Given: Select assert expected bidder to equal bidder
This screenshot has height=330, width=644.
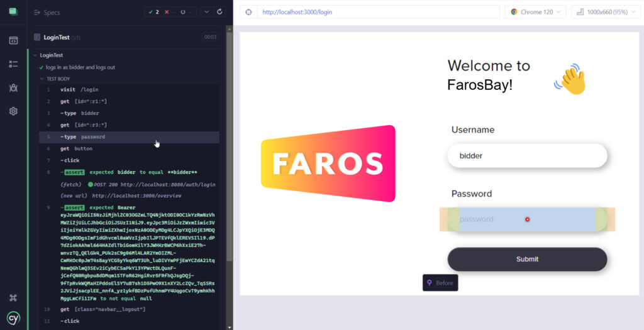Looking at the screenshot, I should coord(130,172).
